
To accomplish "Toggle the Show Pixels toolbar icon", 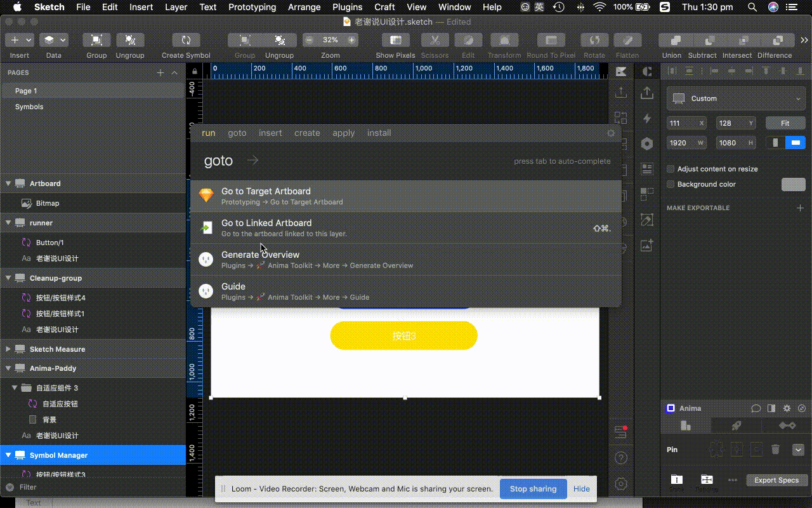I will tap(395, 39).
